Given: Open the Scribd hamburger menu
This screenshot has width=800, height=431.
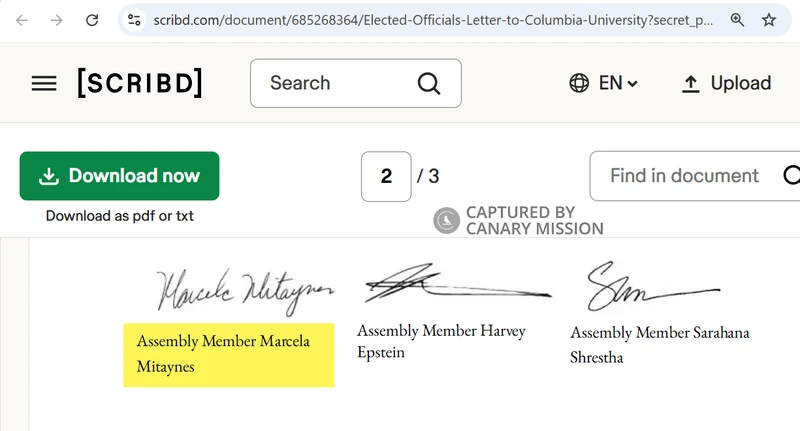Looking at the screenshot, I should pyautogui.click(x=44, y=84).
